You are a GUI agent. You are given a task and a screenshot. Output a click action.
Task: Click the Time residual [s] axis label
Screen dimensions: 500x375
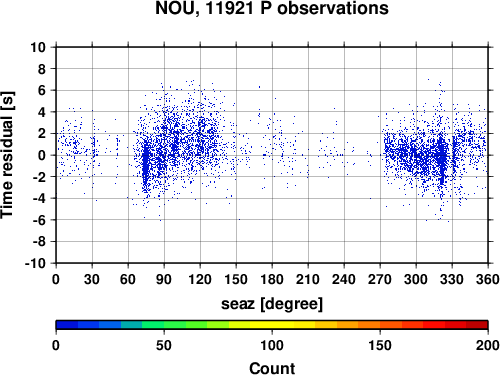click(x=7, y=155)
